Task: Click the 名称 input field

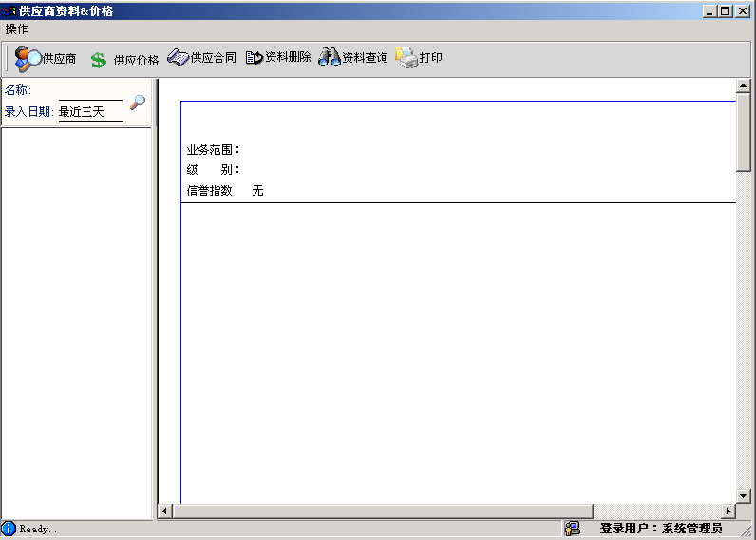Action: [90, 91]
